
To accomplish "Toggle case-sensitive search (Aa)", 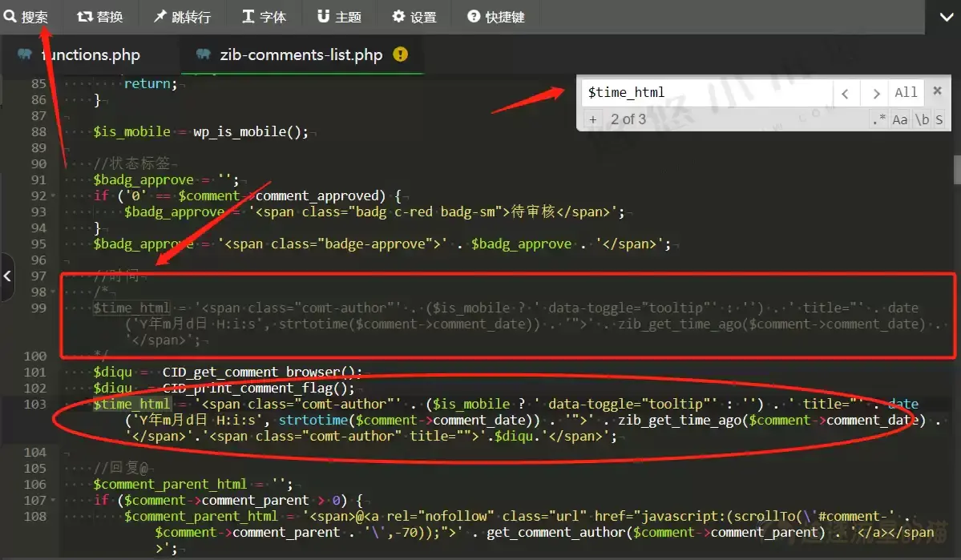I will tap(900, 119).
